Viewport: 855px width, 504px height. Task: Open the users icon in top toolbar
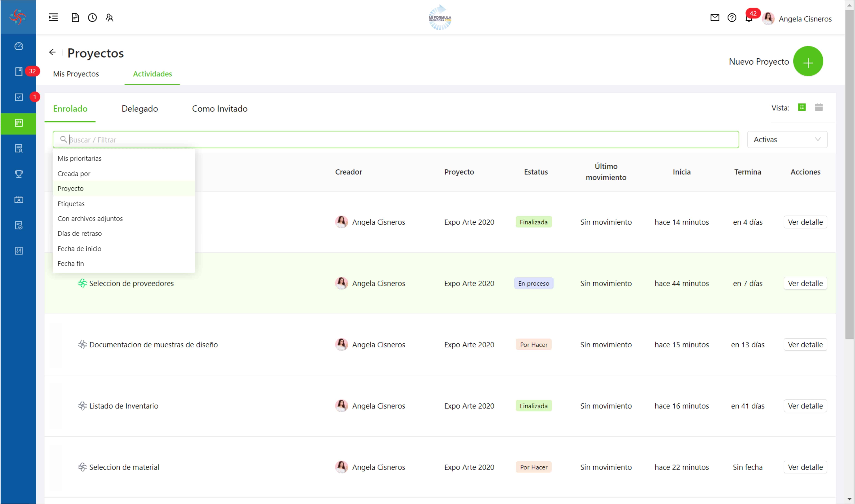[109, 17]
